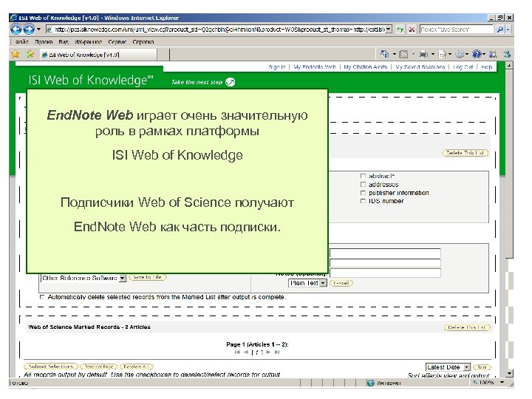Open the Справка menu

[143, 41]
